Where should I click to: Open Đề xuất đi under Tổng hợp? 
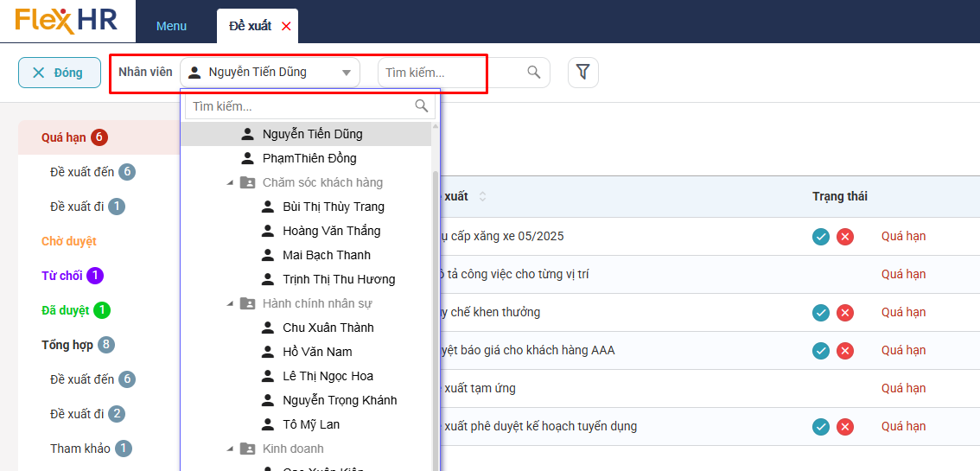(77, 414)
